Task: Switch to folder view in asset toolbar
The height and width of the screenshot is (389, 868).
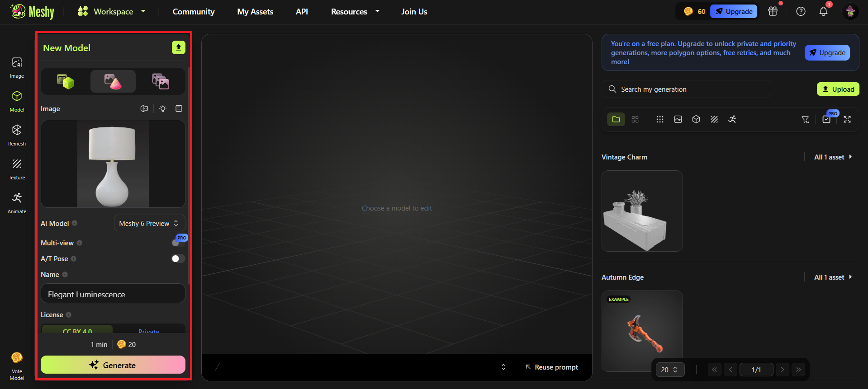Action: 616,119
